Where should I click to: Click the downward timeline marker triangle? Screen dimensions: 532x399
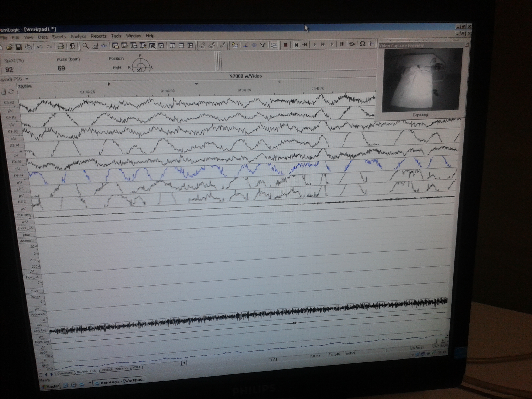(196, 84)
